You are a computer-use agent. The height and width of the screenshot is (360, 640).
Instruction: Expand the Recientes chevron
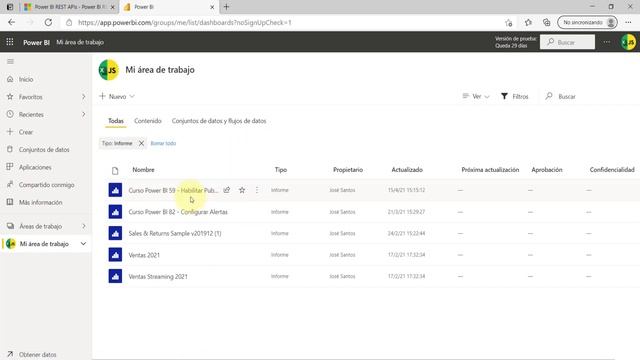click(83, 114)
